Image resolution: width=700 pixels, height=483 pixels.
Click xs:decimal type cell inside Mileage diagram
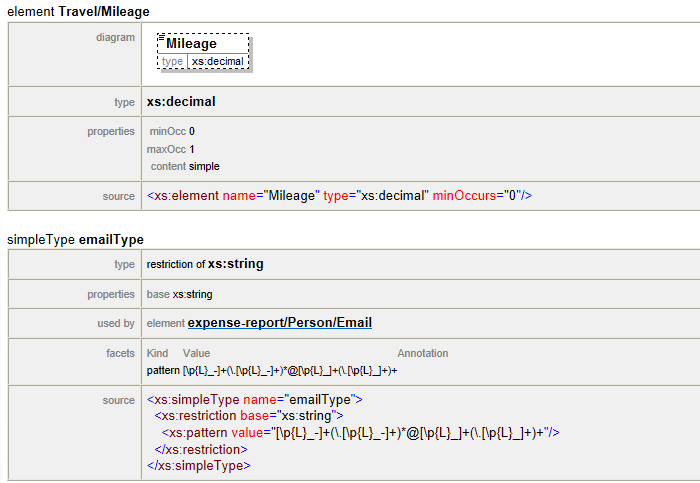(x=217, y=61)
